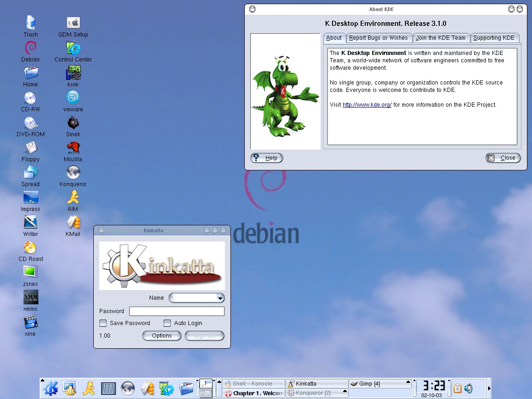Viewport: 532px width, 399px height.
Task: Click the desktop shell icon in the panel
Action: pos(69,388)
